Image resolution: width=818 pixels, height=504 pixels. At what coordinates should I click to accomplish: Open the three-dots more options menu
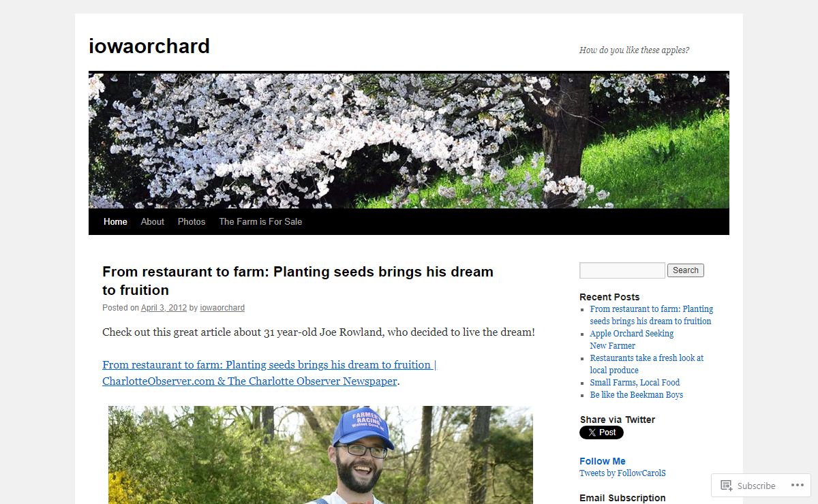798,486
